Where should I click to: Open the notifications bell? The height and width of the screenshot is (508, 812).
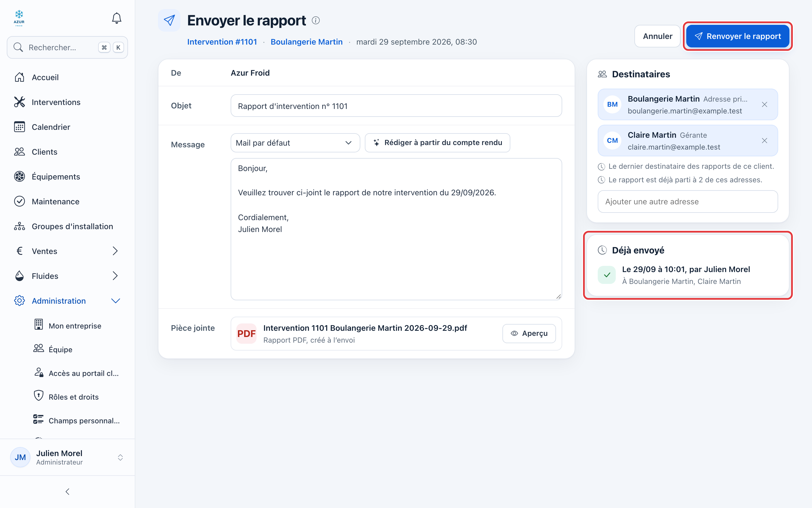click(x=116, y=18)
